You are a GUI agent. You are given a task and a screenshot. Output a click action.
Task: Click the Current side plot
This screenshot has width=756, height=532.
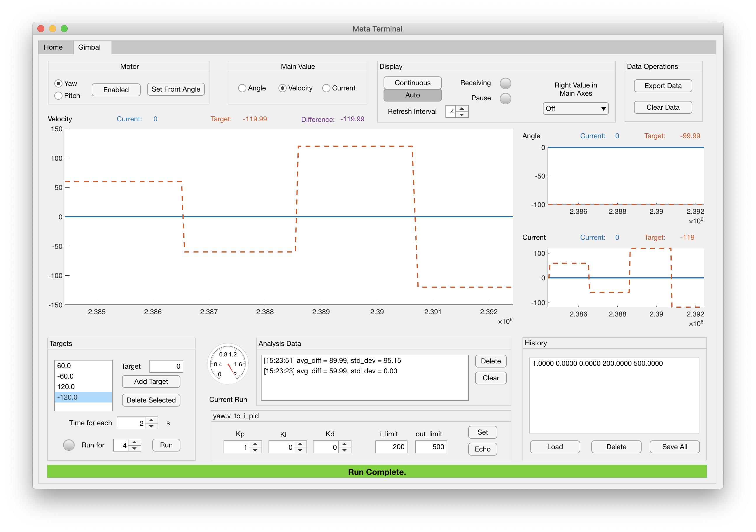[x=626, y=278]
